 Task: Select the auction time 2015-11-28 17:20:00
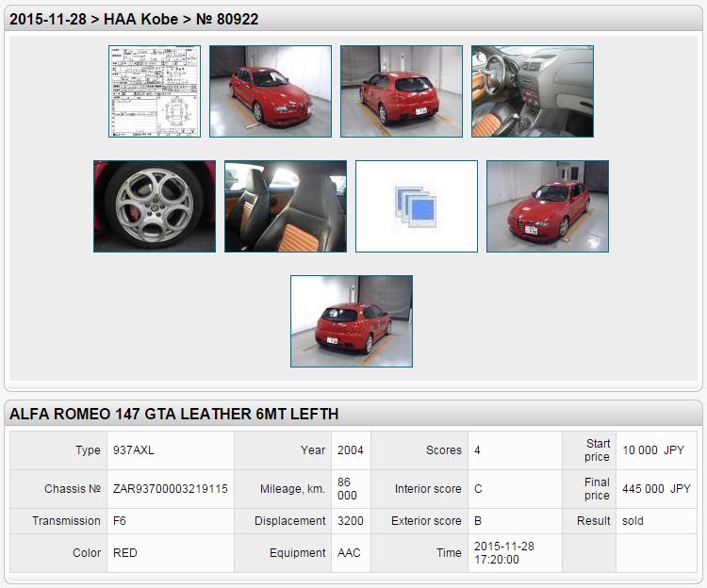click(x=503, y=553)
